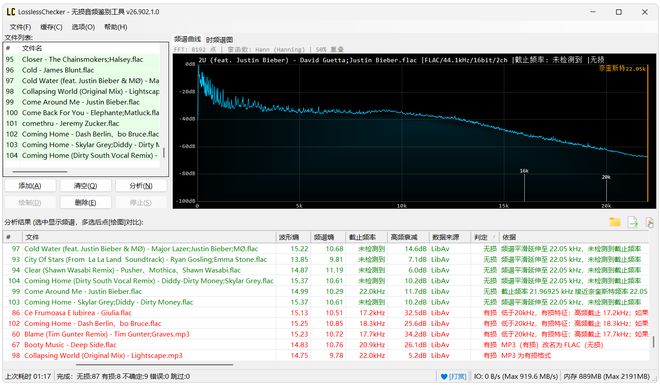The height and width of the screenshot is (385, 660).
Task: Select result row 97 Cold Water Major Lazer
Action: [x=327, y=249]
